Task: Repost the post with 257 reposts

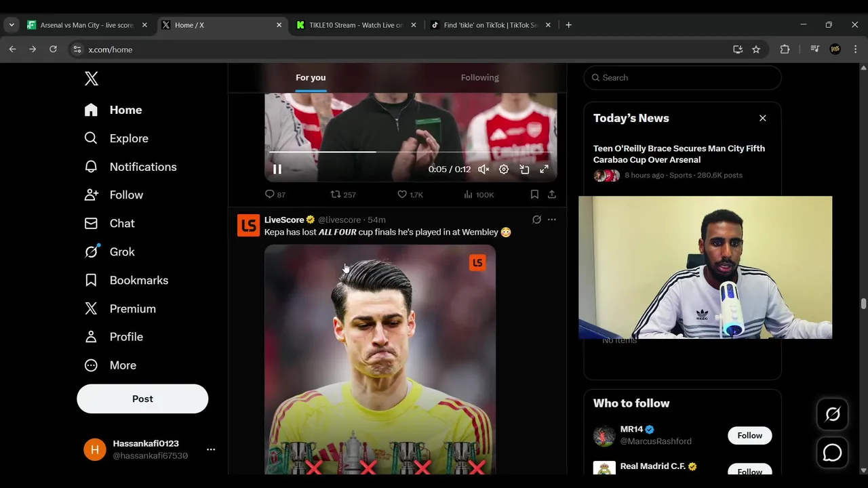Action: pyautogui.click(x=343, y=195)
